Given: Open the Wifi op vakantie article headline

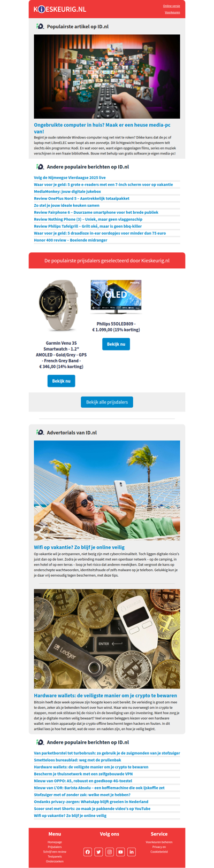Looking at the screenshot, I should [79, 547].
